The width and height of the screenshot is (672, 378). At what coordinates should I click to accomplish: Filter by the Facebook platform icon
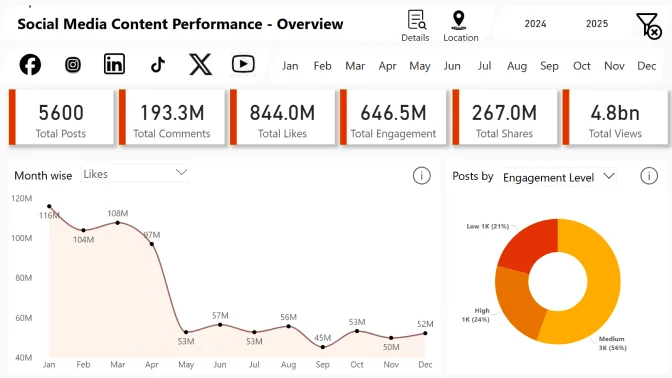30,65
